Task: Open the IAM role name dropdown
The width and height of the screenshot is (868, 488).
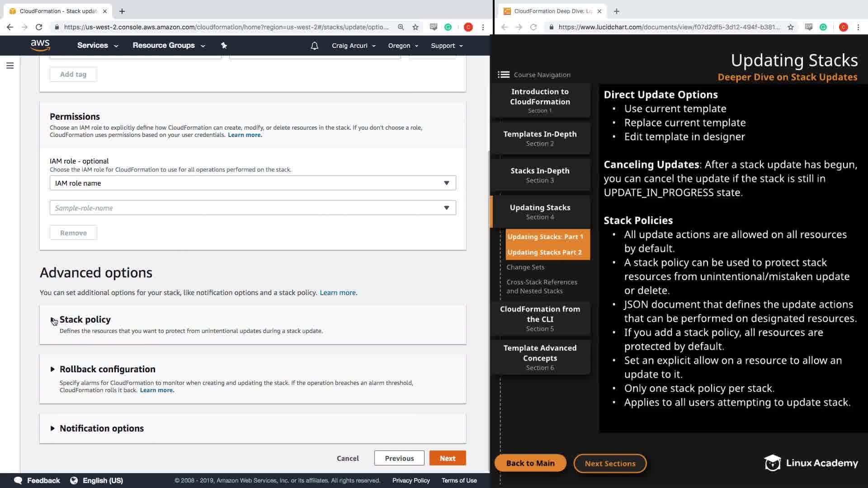Action: pos(253,183)
